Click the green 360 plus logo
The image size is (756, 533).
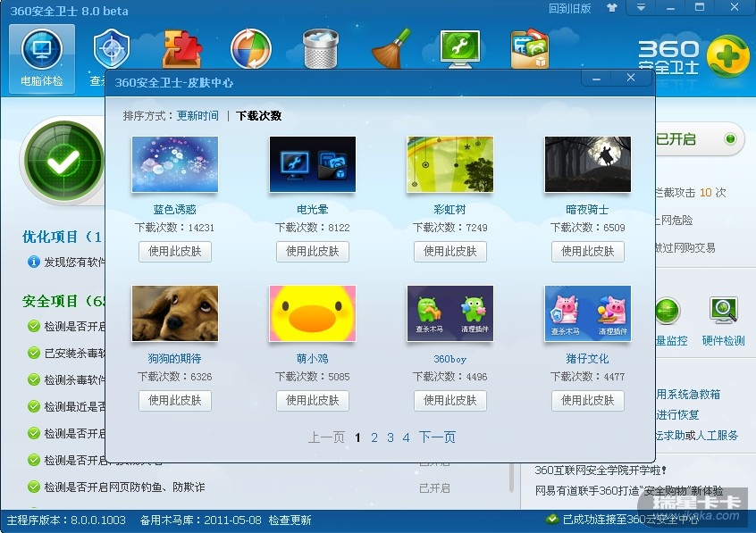(727, 56)
